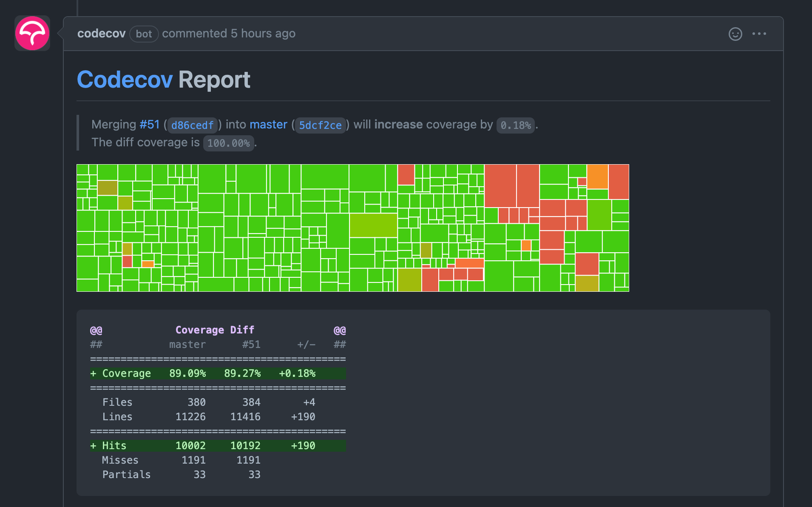Open the comment options ellipsis menu

point(759,34)
